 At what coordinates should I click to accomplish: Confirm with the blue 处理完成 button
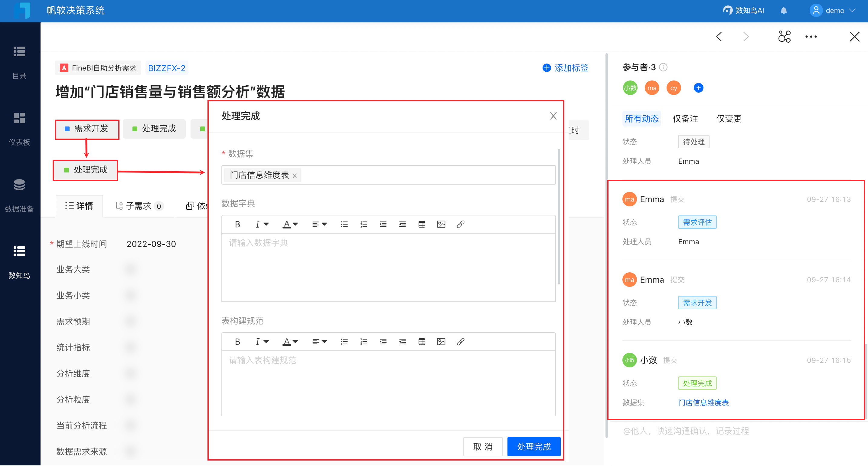click(534, 446)
